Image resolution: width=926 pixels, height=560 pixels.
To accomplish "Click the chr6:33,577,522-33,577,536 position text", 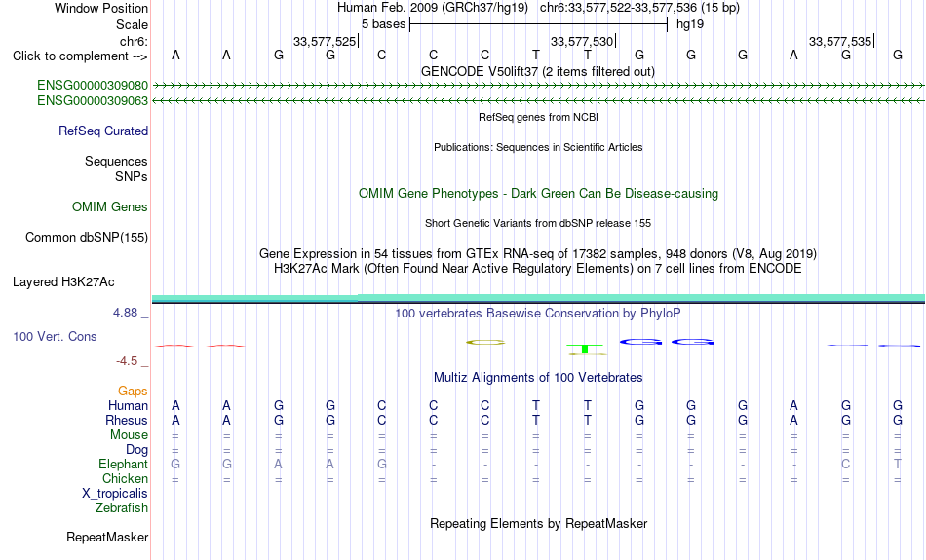I will pos(639,8).
